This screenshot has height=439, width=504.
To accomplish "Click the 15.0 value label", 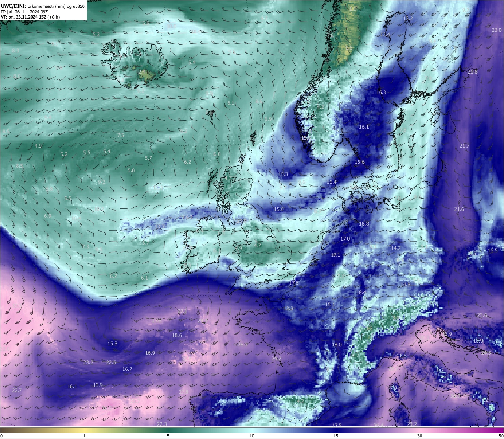I will (x=279, y=209).
